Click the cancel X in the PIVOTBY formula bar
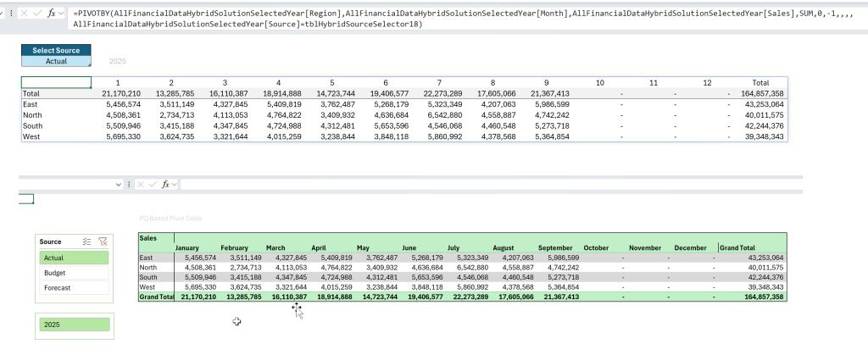 pyautogui.click(x=25, y=14)
